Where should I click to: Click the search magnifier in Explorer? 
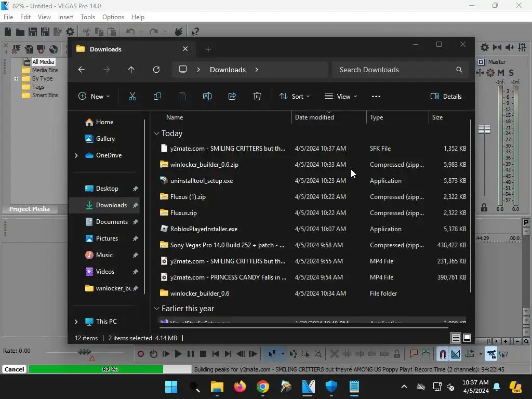459,70
